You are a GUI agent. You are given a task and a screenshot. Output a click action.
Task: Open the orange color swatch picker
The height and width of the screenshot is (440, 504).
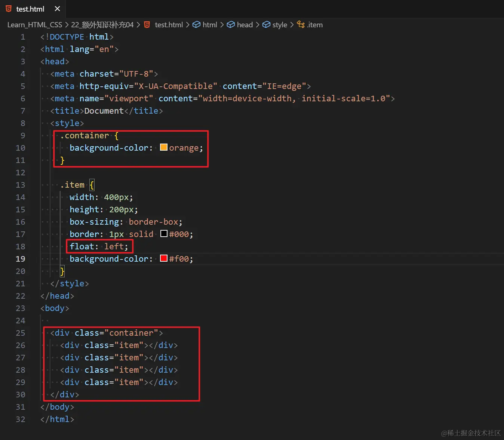coord(164,147)
